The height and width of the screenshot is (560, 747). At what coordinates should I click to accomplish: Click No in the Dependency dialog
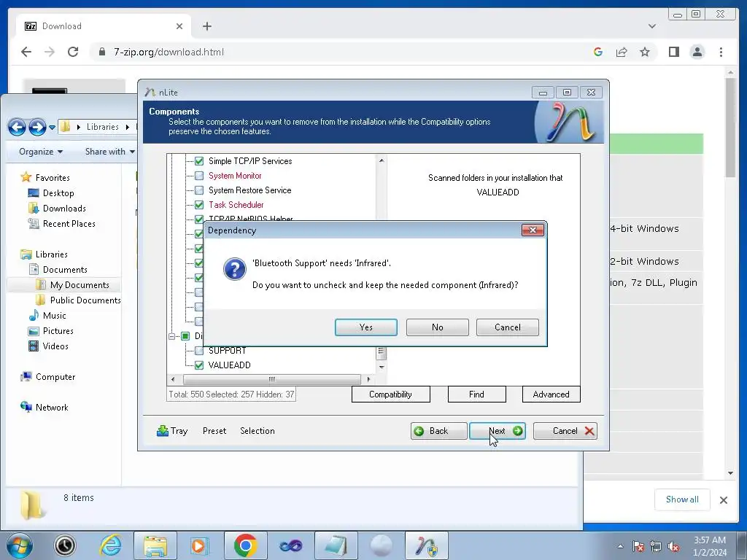438,327
